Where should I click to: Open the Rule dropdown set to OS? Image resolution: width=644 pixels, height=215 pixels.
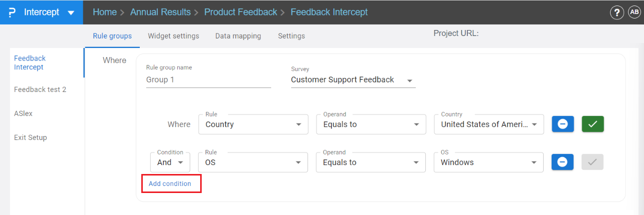(253, 162)
